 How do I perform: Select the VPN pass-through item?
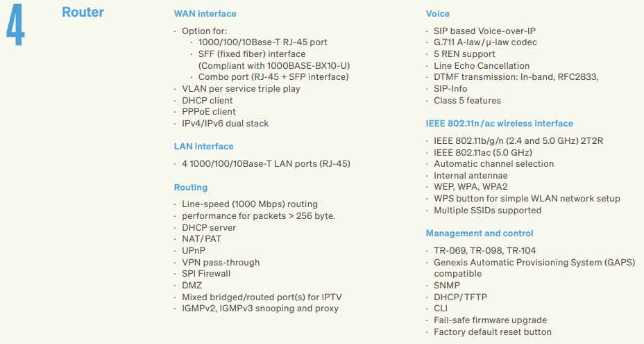221,263
